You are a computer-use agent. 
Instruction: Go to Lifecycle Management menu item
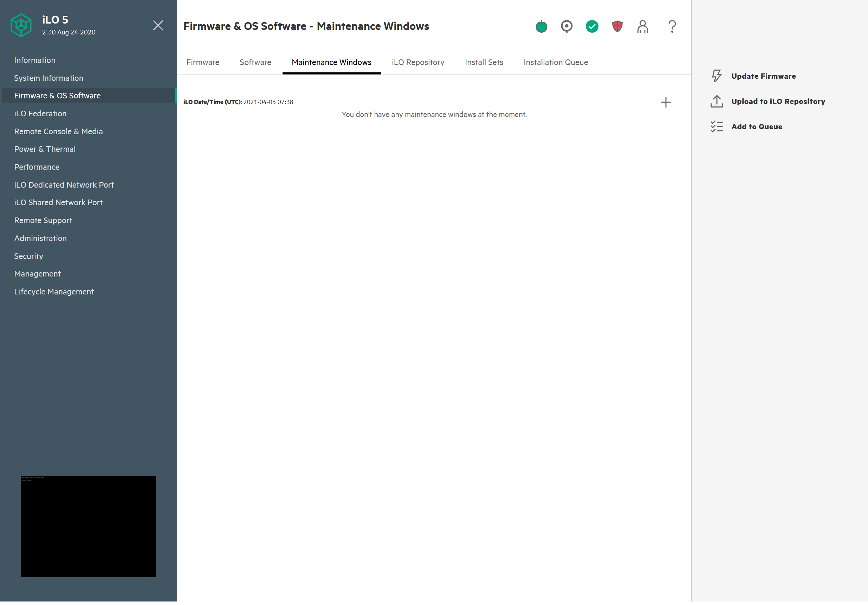coord(54,291)
